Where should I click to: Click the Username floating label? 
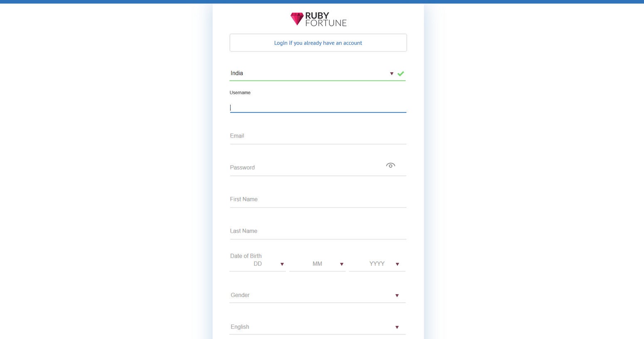pyautogui.click(x=240, y=93)
